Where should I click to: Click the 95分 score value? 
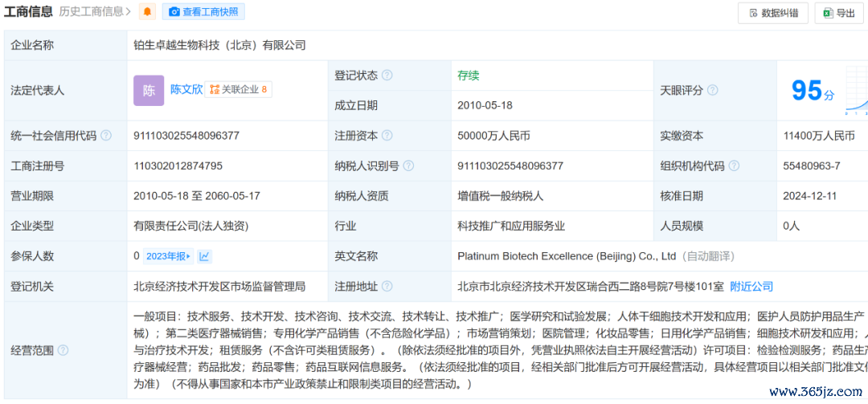[812, 91]
